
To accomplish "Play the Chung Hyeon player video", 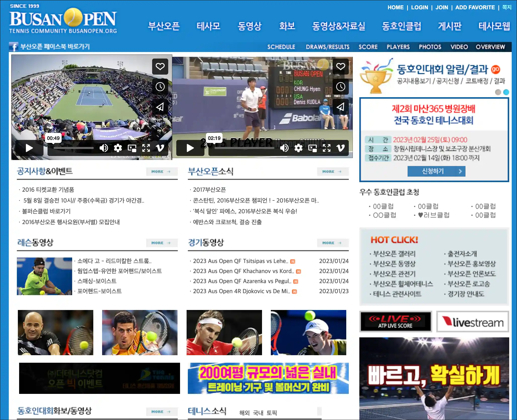I will (x=190, y=148).
